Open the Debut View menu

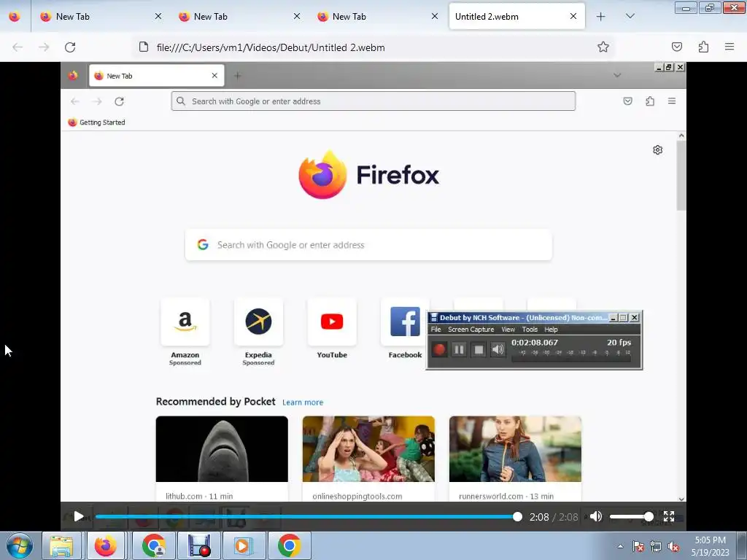tap(508, 330)
